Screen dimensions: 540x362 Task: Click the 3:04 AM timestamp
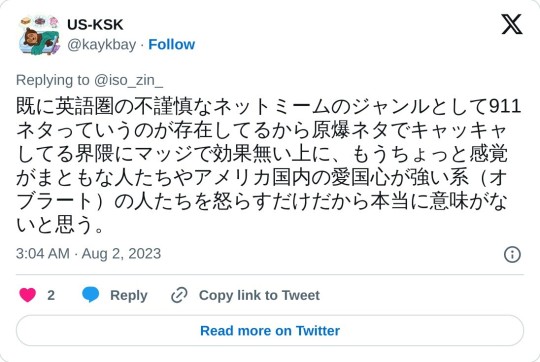point(43,254)
